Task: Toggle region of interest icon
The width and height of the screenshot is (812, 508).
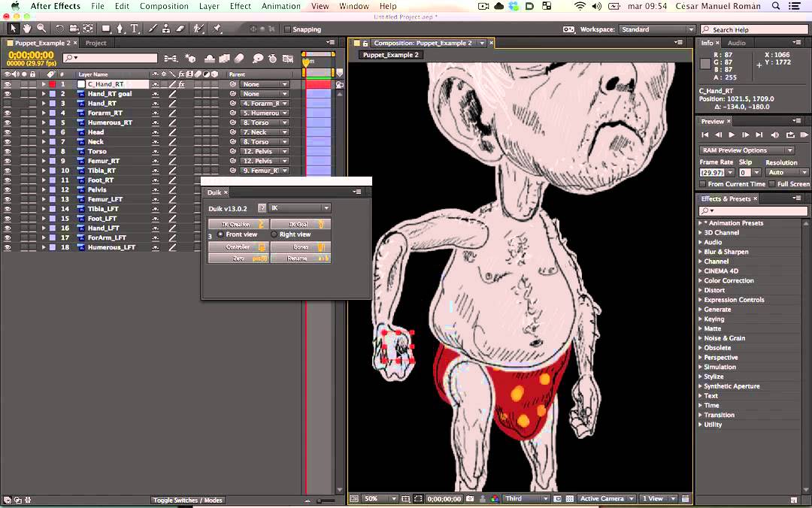Action: (418, 499)
